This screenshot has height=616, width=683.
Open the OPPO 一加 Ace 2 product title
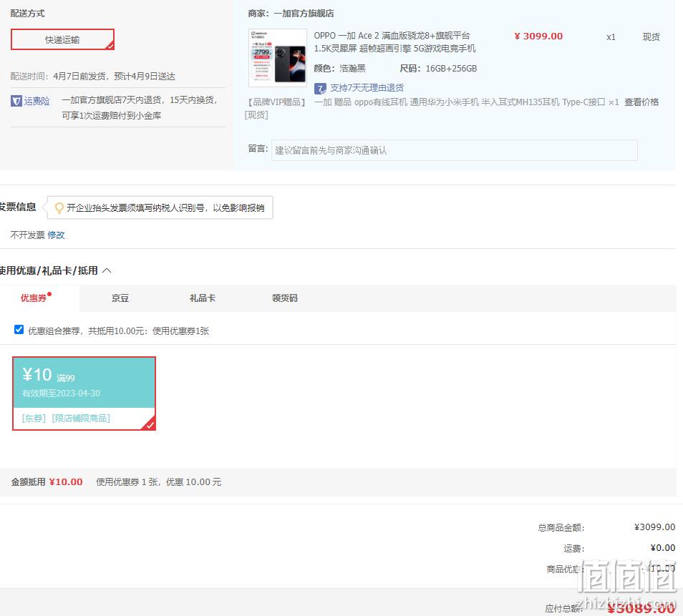click(394, 41)
